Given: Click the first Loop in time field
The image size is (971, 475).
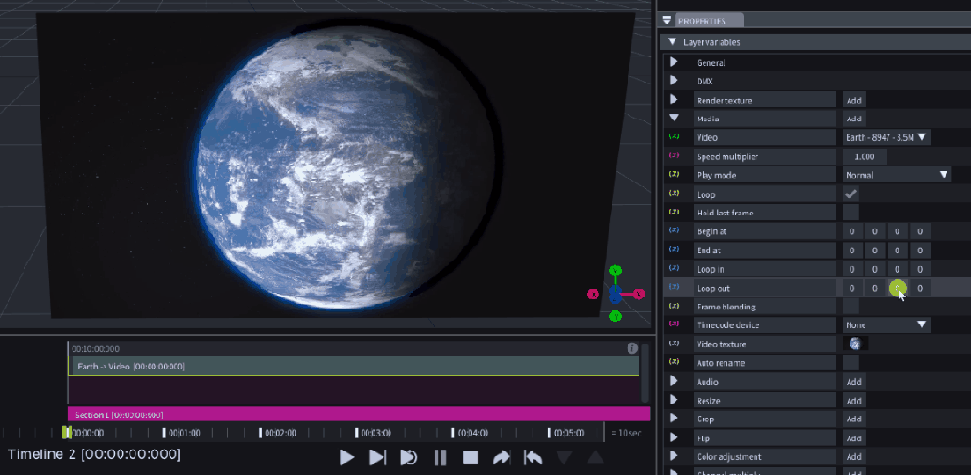Looking at the screenshot, I should (x=852, y=269).
